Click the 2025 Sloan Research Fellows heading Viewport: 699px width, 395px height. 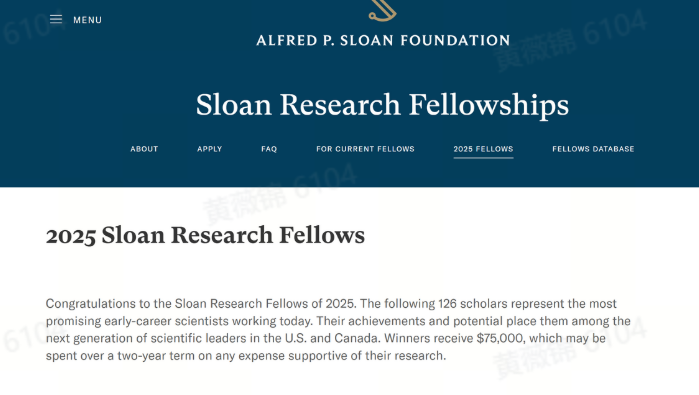[x=205, y=235]
